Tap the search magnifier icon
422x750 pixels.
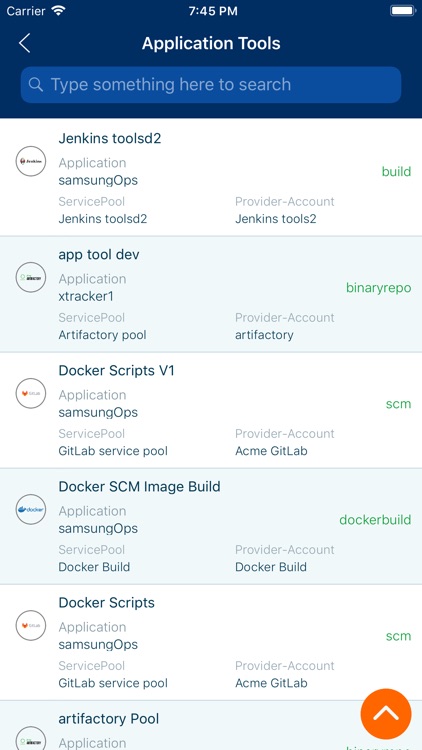[35, 85]
